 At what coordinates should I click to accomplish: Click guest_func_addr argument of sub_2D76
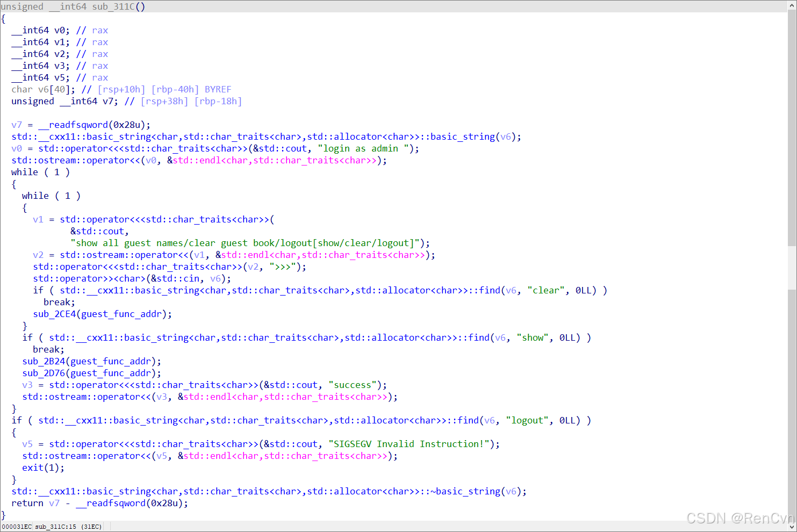(111, 373)
